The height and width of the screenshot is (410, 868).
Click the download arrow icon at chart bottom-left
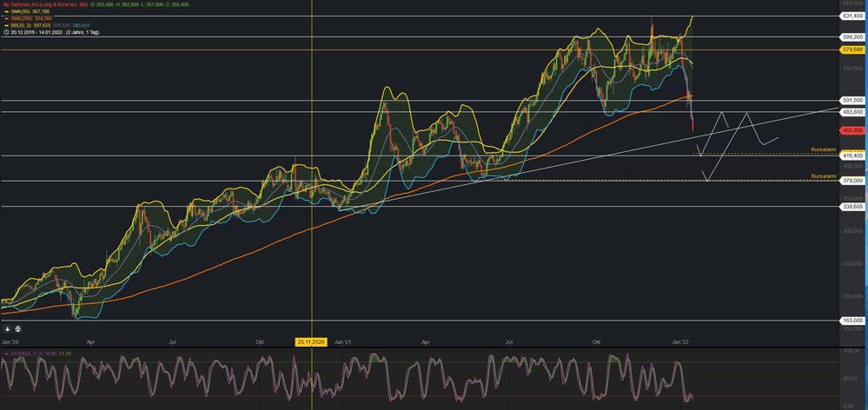[6, 329]
